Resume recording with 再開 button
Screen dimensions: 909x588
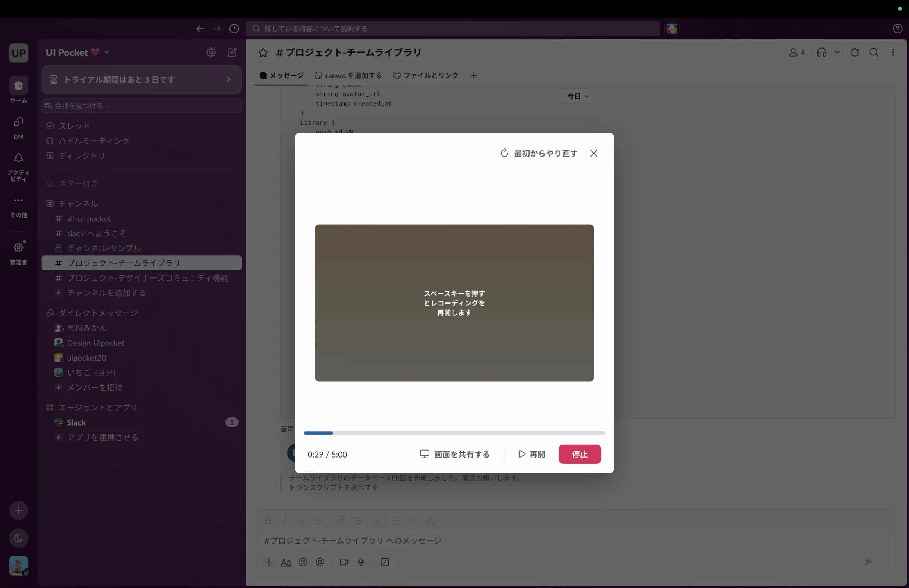tap(532, 454)
